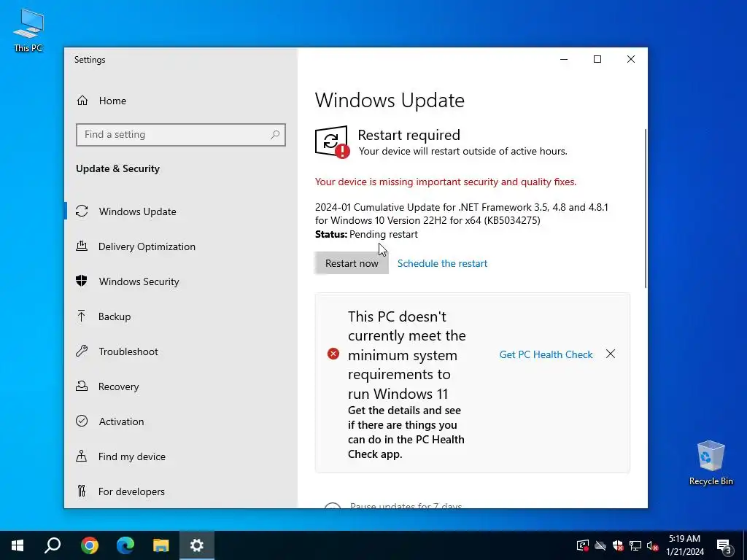
Task: Select the Recycle Bin desktop icon
Action: click(711, 463)
